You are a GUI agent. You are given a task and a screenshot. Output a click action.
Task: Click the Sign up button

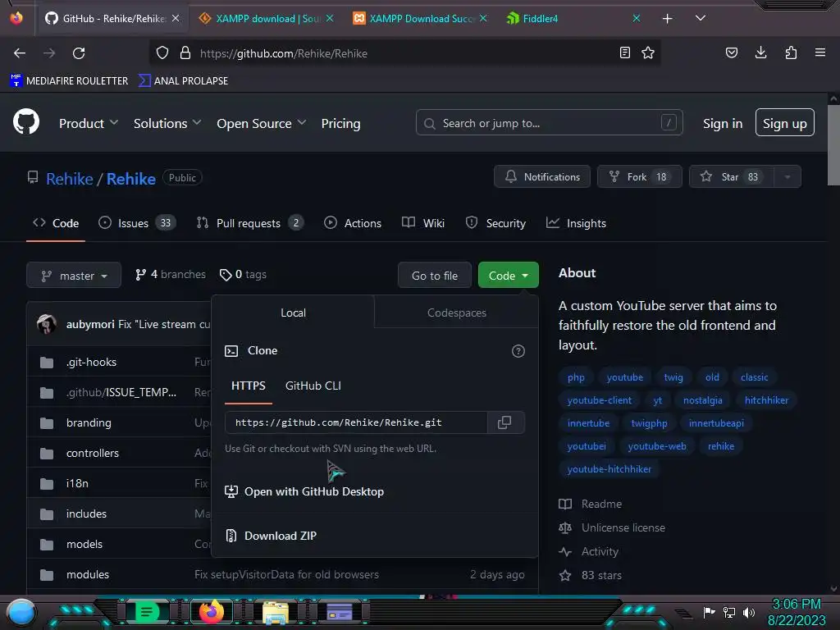(x=785, y=123)
